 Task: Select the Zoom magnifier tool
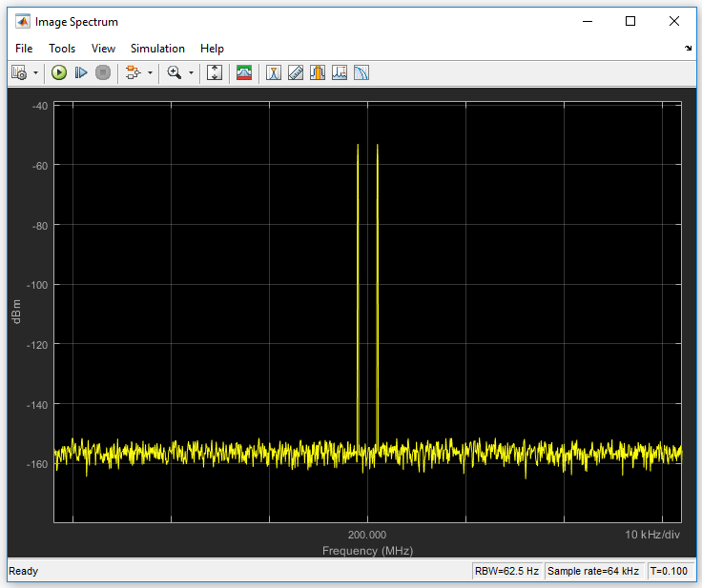pyautogui.click(x=174, y=72)
